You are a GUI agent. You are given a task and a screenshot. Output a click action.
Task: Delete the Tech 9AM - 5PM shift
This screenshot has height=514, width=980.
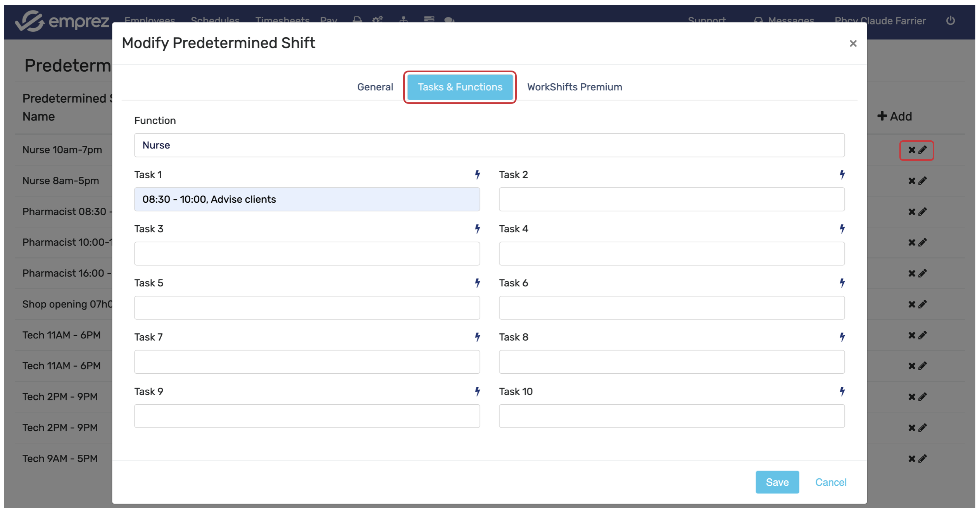coord(911,459)
